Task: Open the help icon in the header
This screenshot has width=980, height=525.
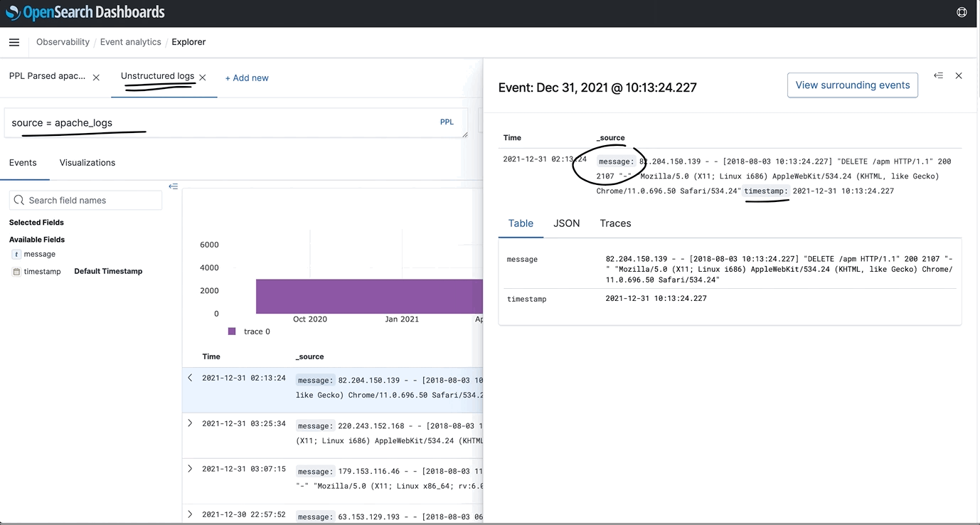Action: pyautogui.click(x=962, y=12)
